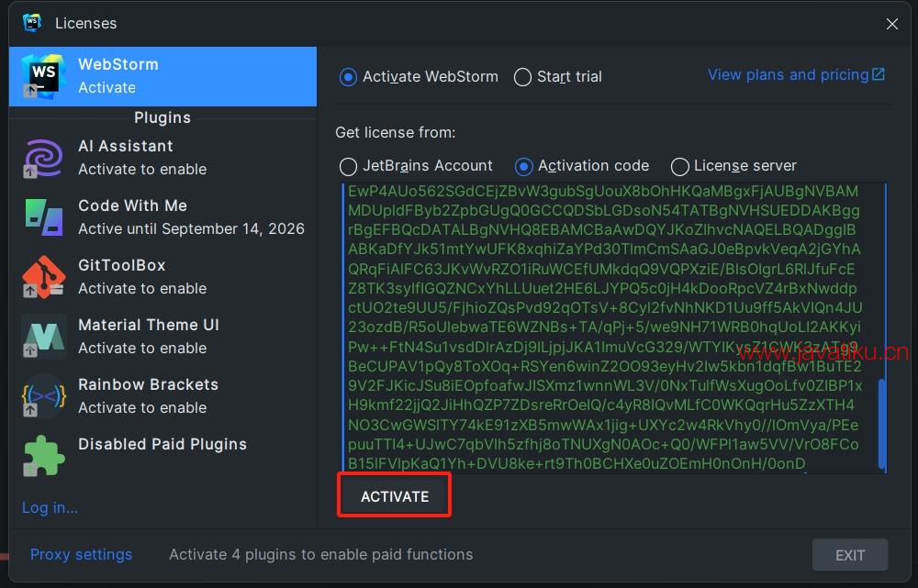Click the Material Theme UI plugin icon
The height and width of the screenshot is (588, 918).
point(43,337)
